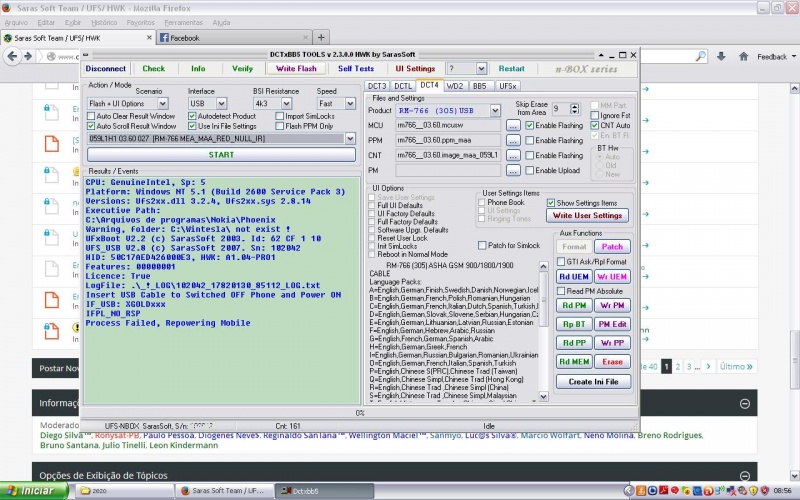Close the Saras Soft Team tab
The height and width of the screenshot is (500, 800).
[149, 38]
